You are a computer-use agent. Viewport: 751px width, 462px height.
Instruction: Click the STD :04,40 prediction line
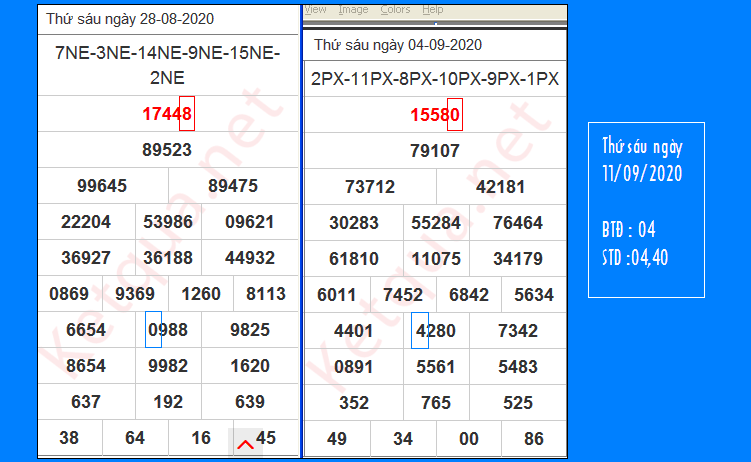(x=635, y=257)
